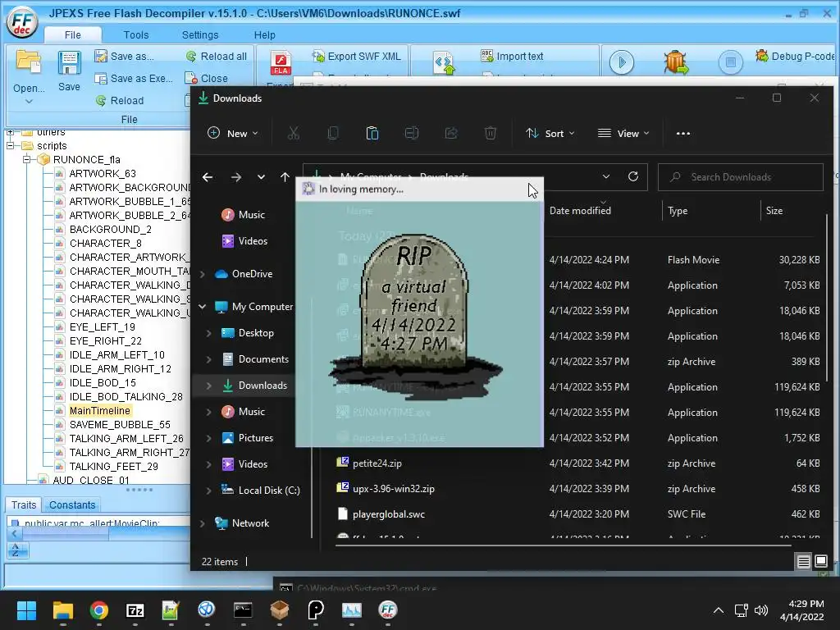Screen dimensions: 840x630
Task: Click the Export to FLA icon
Action: 281,64
